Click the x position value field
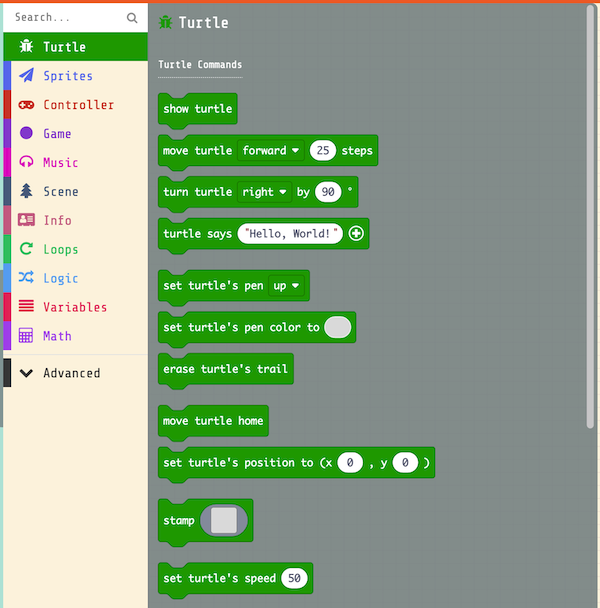The width and height of the screenshot is (600, 608). coord(350,463)
